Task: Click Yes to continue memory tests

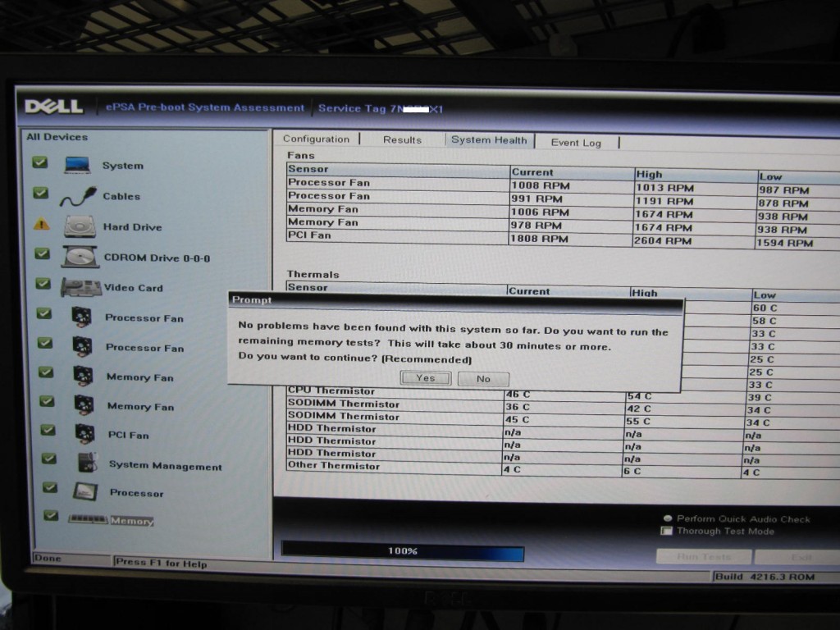Action: [x=426, y=378]
